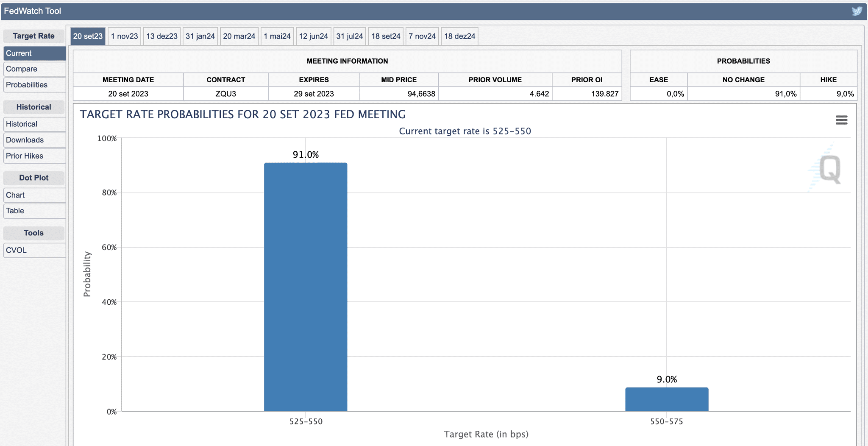Click the Twitter bird icon
Image resolution: width=868 pixels, height=446 pixels.
pos(857,11)
